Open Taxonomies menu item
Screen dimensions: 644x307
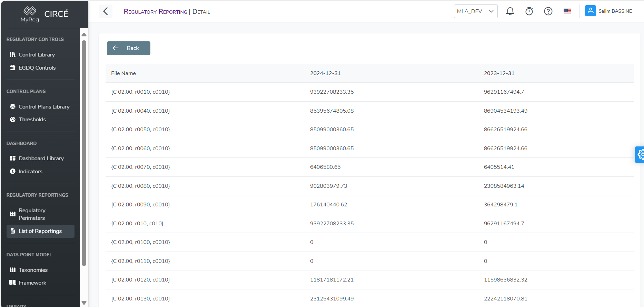40,270
